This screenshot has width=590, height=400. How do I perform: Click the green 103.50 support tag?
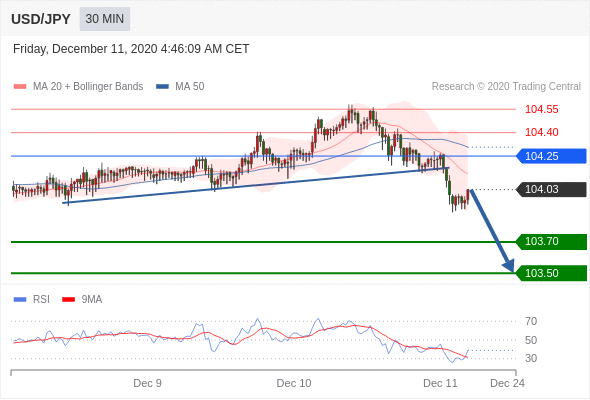coord(551,273)
